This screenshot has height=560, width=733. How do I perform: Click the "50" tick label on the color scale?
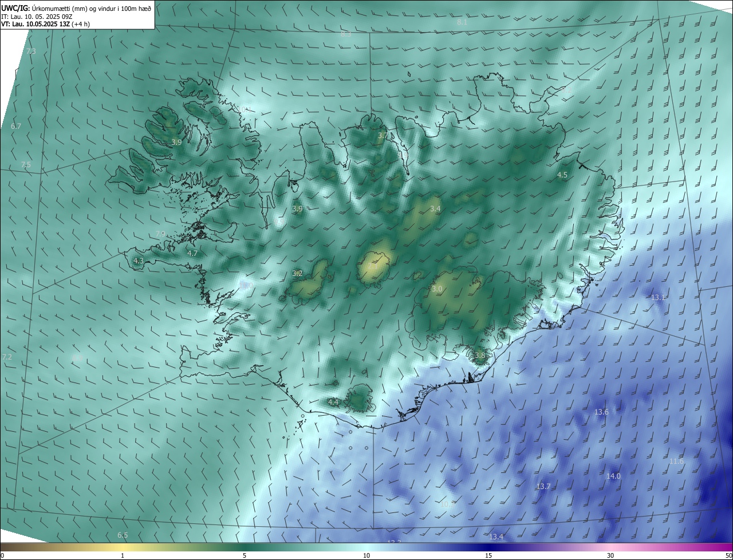pyautogui.click(x=728, y=556)
